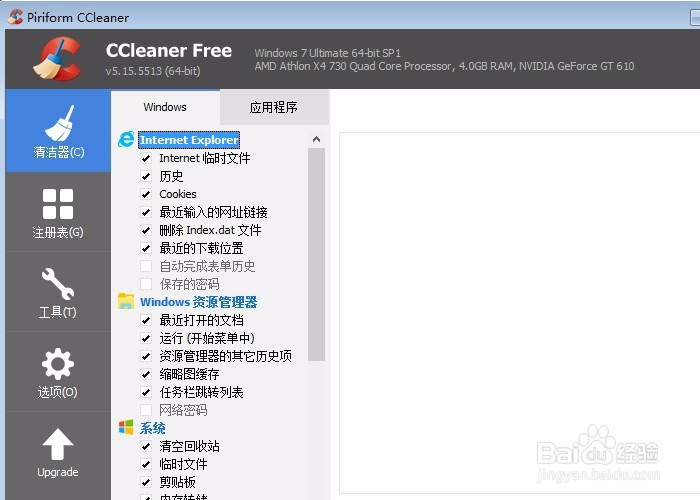Enable 网络密码 checkbox

146,410
